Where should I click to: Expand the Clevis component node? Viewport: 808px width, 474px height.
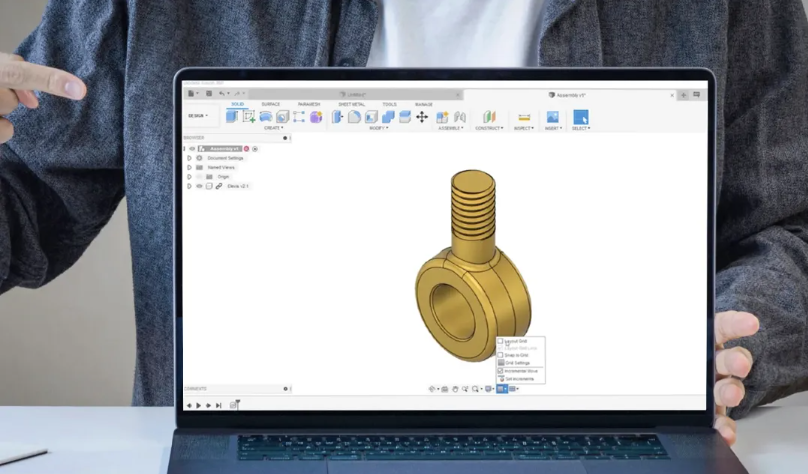click(189, 186)
